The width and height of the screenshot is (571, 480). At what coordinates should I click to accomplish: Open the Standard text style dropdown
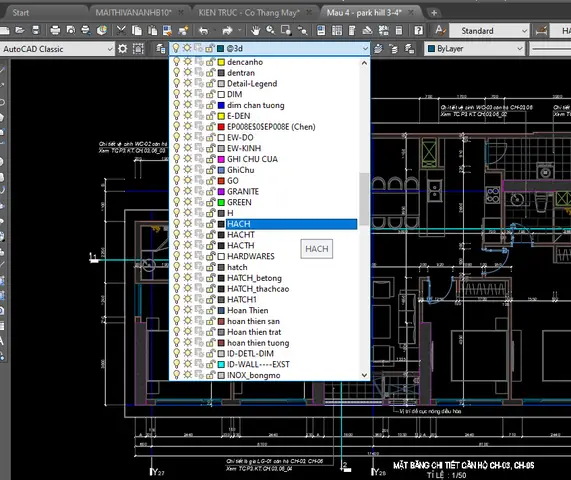[x=524, y=31]
